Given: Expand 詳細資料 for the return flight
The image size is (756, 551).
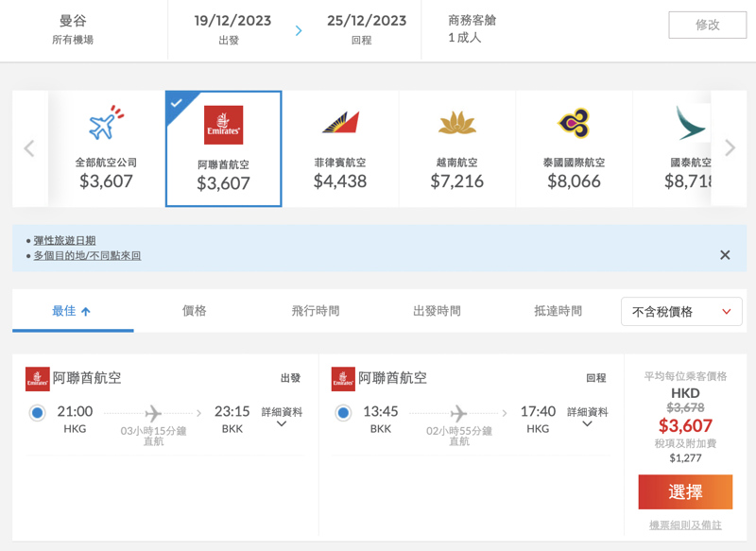Looking at the screenshot, I should point(587,417).
